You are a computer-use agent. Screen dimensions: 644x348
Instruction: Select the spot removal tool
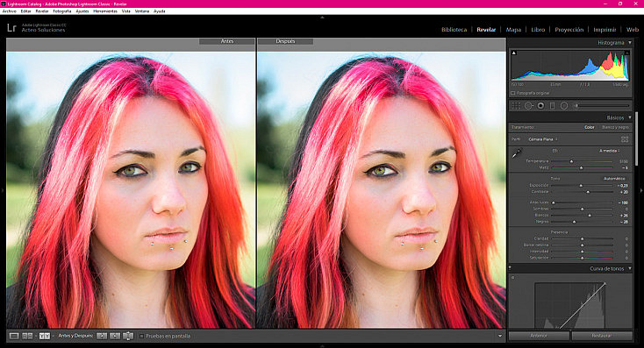[528, 106]
